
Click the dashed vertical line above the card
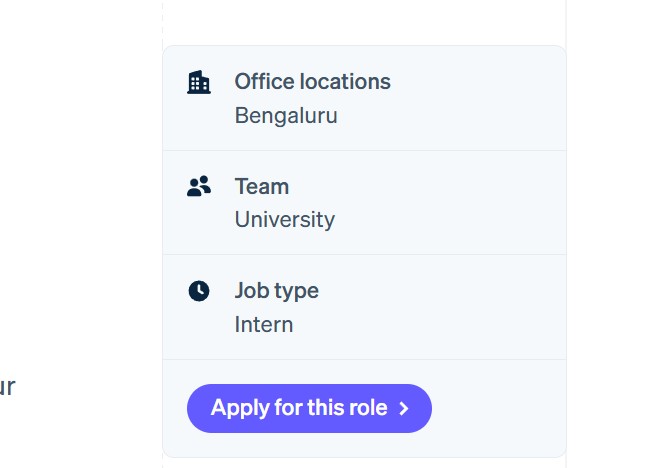[x=162, y=20]
